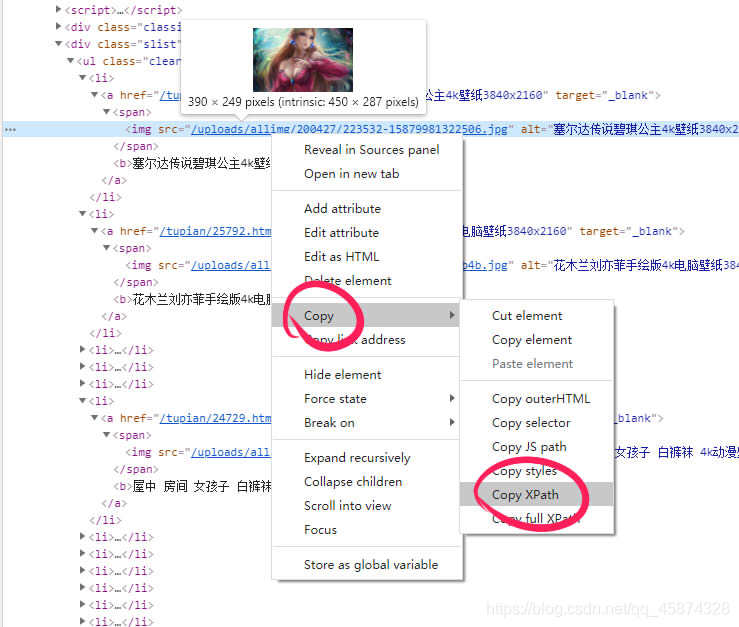Collapse the a href tupian/25792 node
This screenshot has width=739, height=627.
tap(94, 231)
